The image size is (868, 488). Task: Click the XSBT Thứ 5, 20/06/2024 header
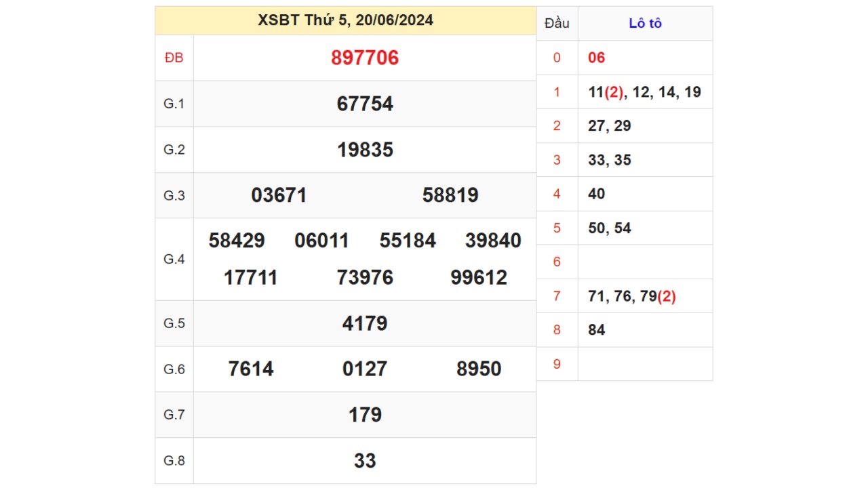345,20
